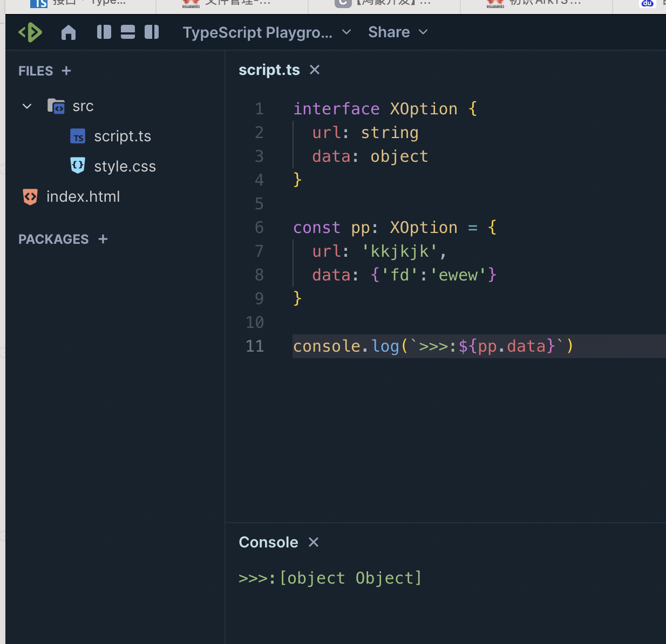The width and height of the screenshot is (666, 644).
Task: Open style.css in the file tree
Action: coord(125,167)
